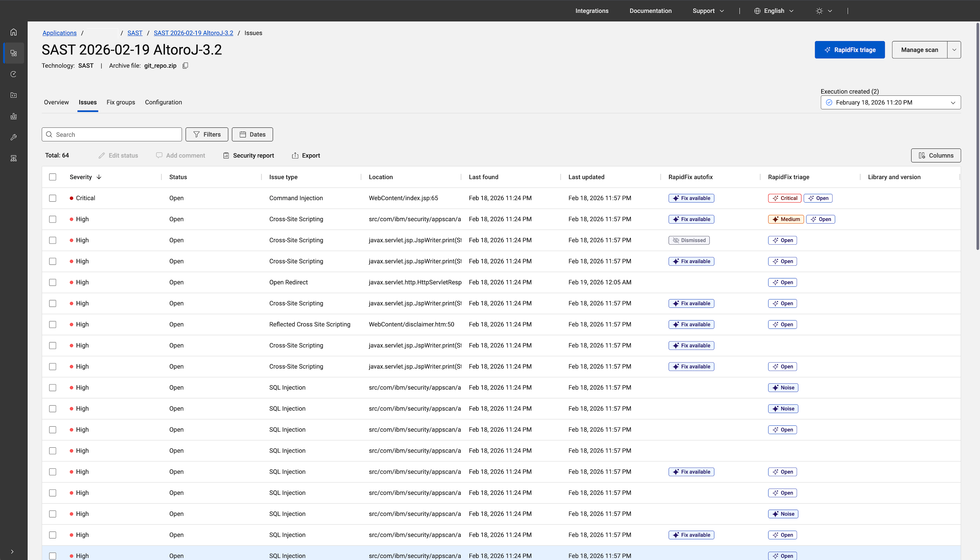Click the RapidFix triage button
Image resolution: width=980 pixels, height=560 pixels.
pyautogui.click(x=849, y=50)
